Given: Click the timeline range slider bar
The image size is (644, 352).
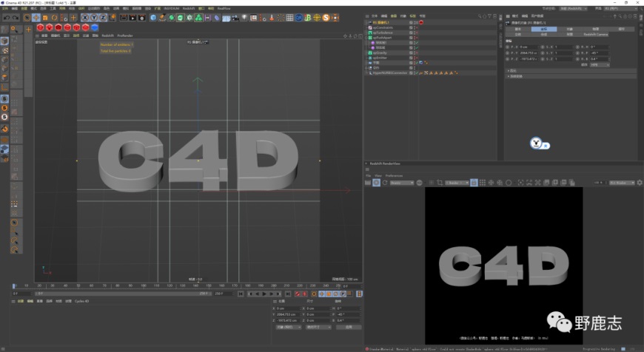Looking at the screenshot, I should (x=122, y=294).
